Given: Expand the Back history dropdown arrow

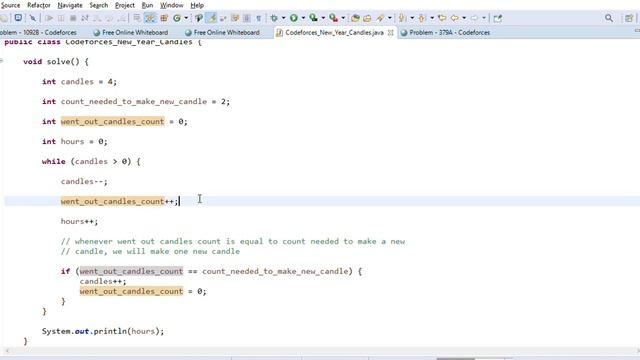Looking at the screenshot, I should pyautogui.click(x=464, y=18).
